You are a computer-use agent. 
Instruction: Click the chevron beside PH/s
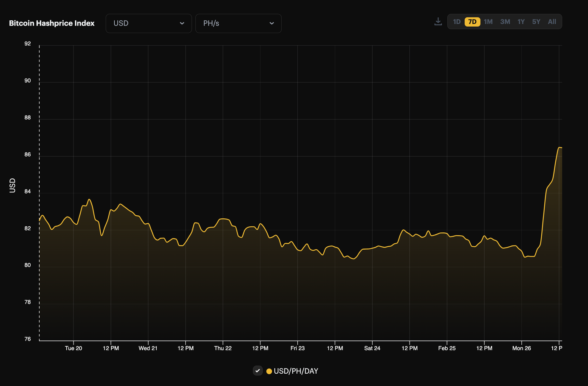point(271,23)
